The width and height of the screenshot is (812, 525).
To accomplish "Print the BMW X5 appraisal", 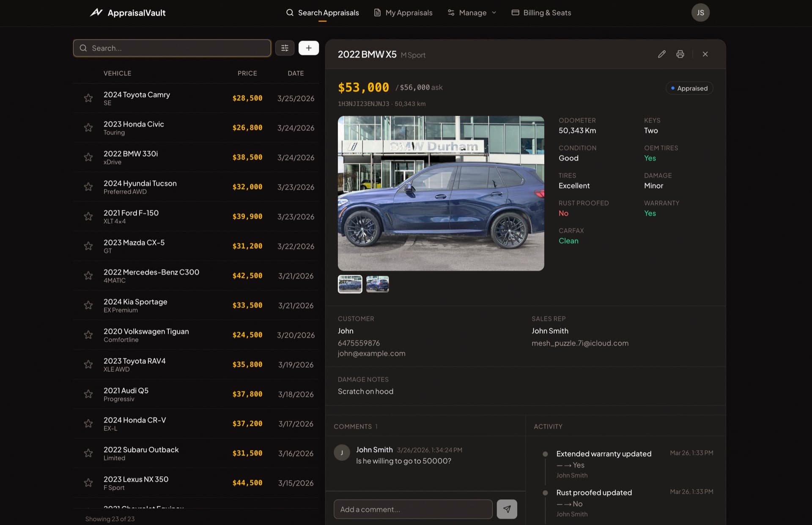I will [x=680, y=54].
